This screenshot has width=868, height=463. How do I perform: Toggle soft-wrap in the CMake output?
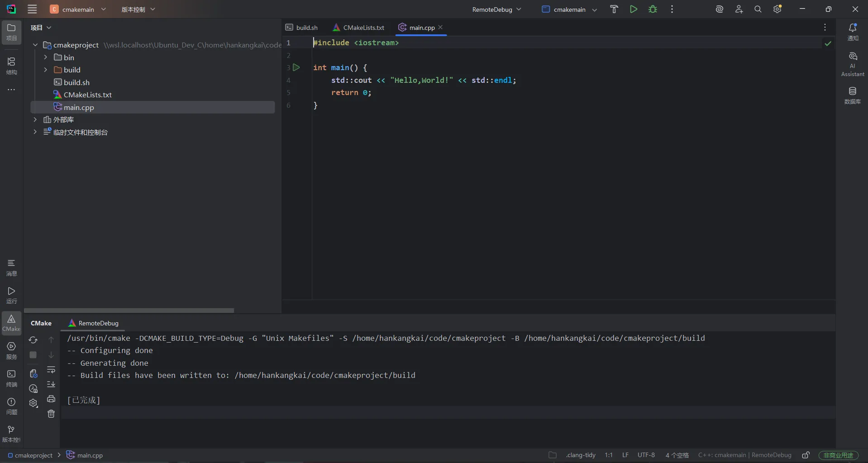(51, 370)
